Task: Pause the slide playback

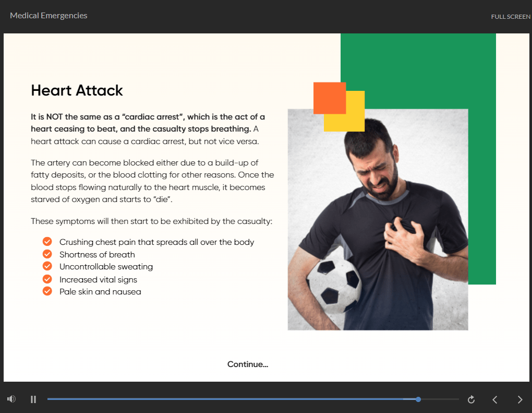Action: 33,399
